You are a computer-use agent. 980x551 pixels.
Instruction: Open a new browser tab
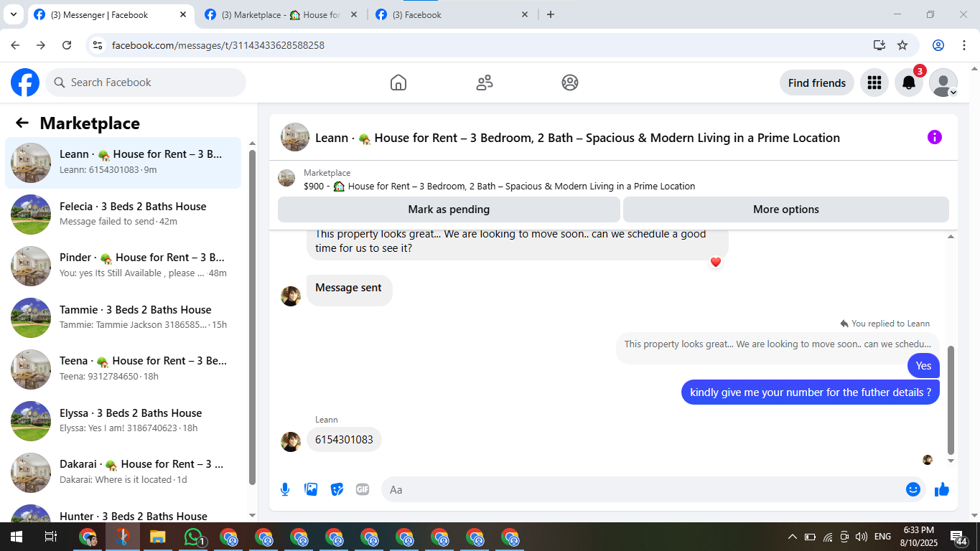tap(551, 14)
